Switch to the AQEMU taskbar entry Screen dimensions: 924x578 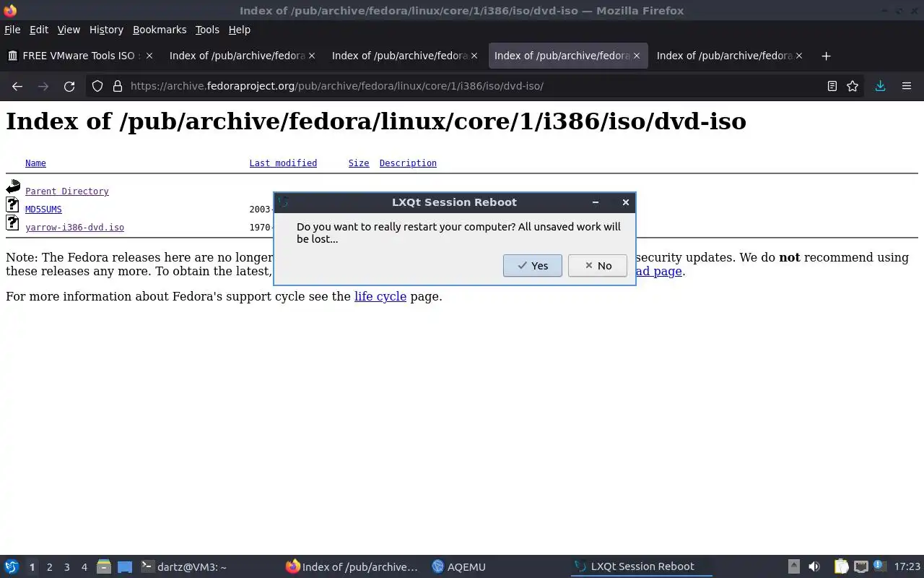[498, 566]
